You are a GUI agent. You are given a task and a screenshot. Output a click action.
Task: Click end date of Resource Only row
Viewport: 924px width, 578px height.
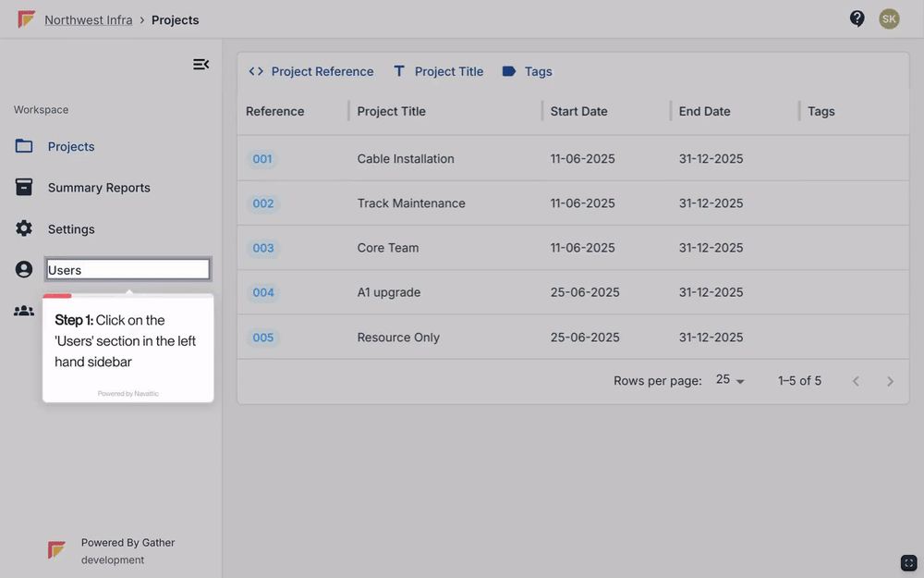click(x=711, y=338)
